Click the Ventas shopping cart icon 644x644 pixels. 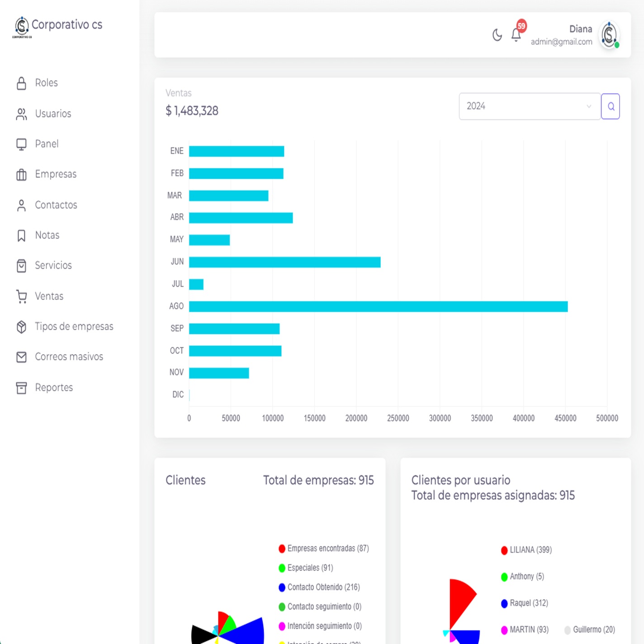21,296
